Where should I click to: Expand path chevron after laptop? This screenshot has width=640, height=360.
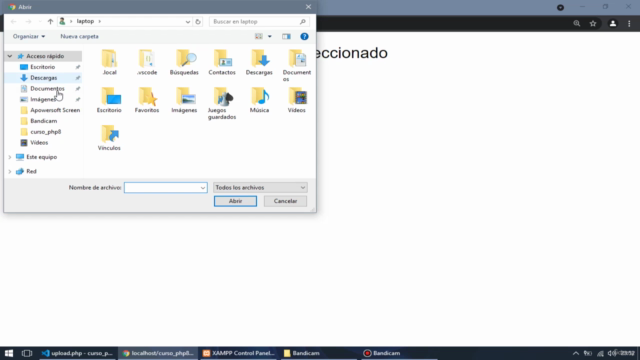click(x=100, y=21)
